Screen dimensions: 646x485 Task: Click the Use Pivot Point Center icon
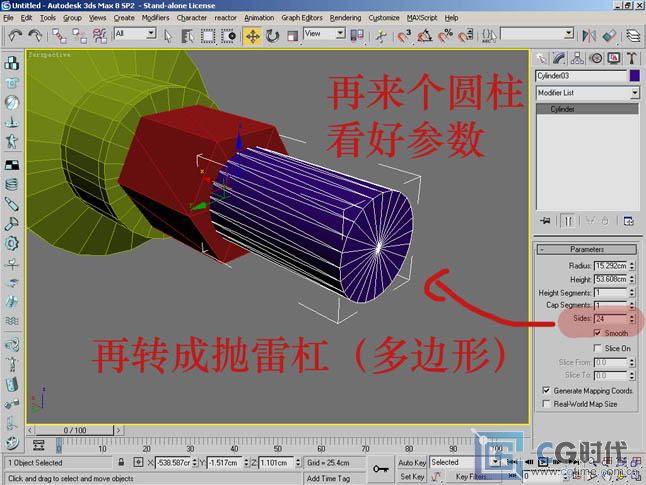point(357,35)
